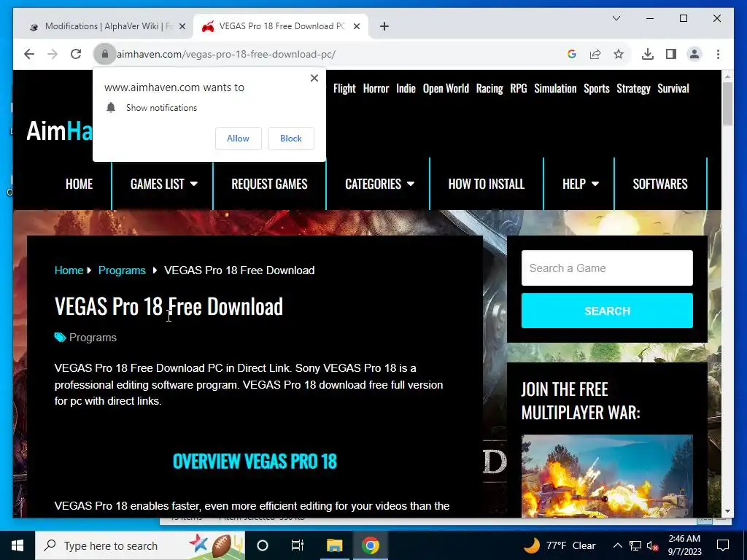The height and width of the screenshot is (560, 747).
Task: Open File Explorer from taskbar
Action: tap(334, 545)
